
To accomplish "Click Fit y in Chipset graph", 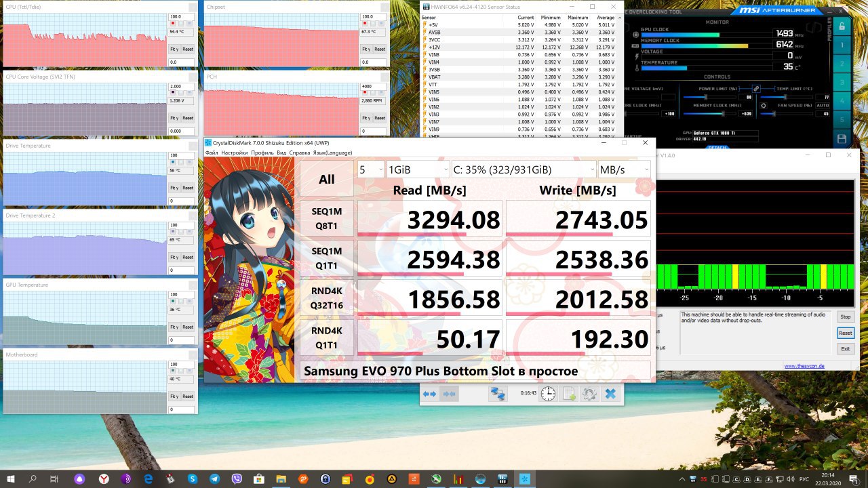I will click(366, 49).
